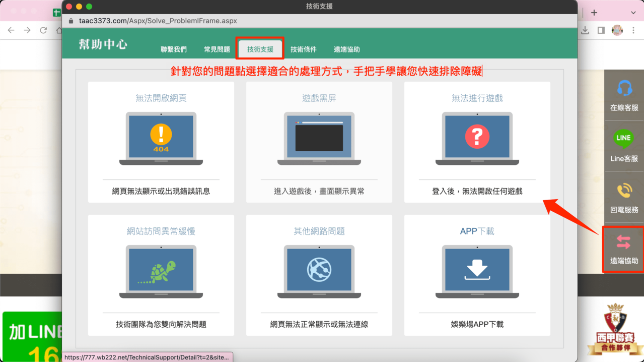Select the 技術支援 tab
This screenshot has width=644, height=362.
coord(260,49)
